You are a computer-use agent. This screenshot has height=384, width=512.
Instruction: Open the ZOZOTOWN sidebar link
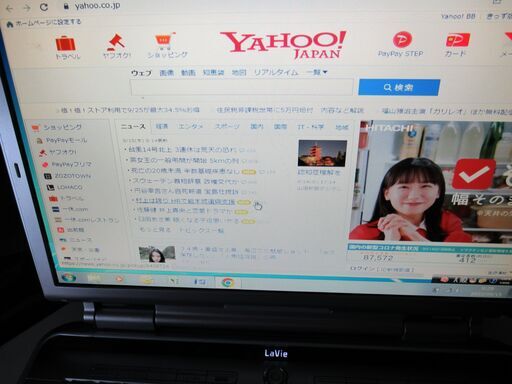pyautogui.click(x=72, y=176)
